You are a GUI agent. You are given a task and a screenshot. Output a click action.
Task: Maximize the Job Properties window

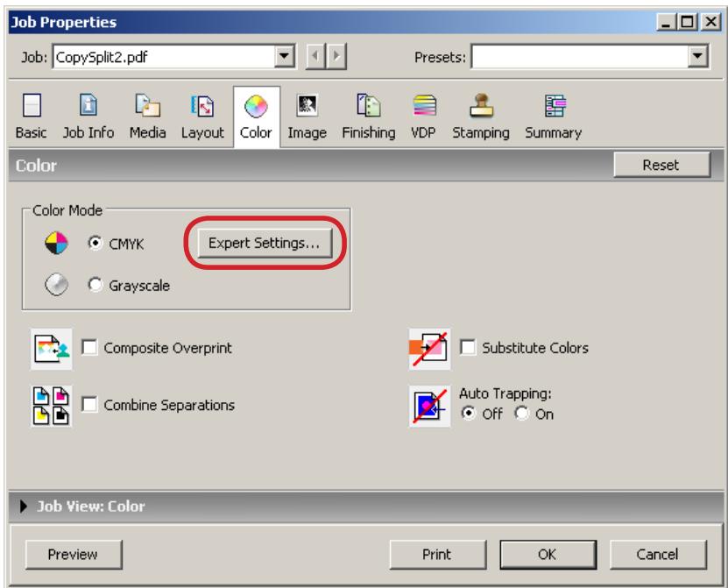coord(688,22)
